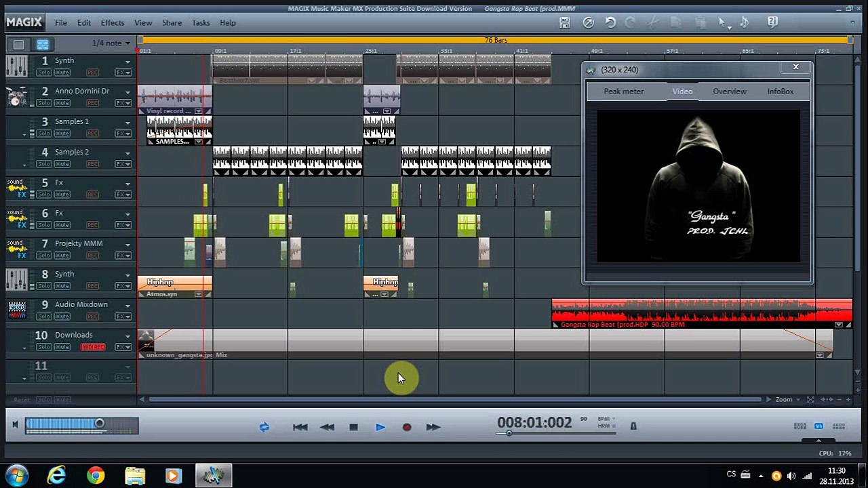Stop playback with the stop button
The height and width of the screenshot is (488, 868).
pyautogui.click(x=353, y=427)
